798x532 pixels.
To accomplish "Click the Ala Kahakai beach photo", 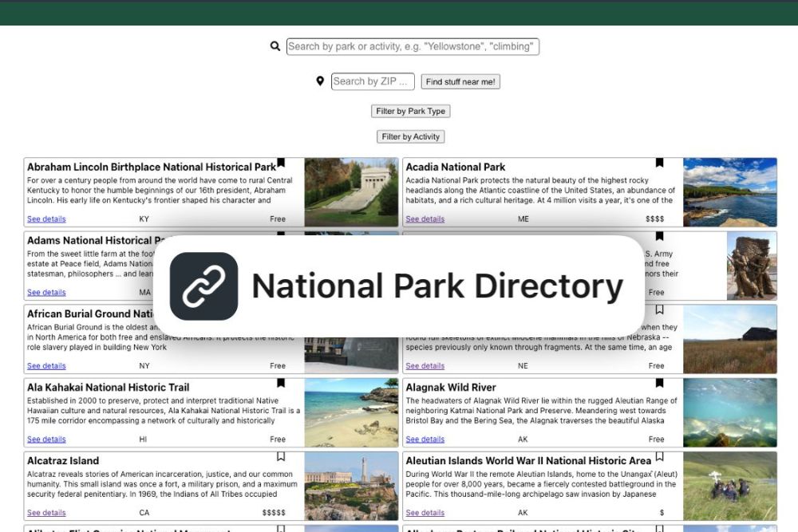I will pos(351,412).
